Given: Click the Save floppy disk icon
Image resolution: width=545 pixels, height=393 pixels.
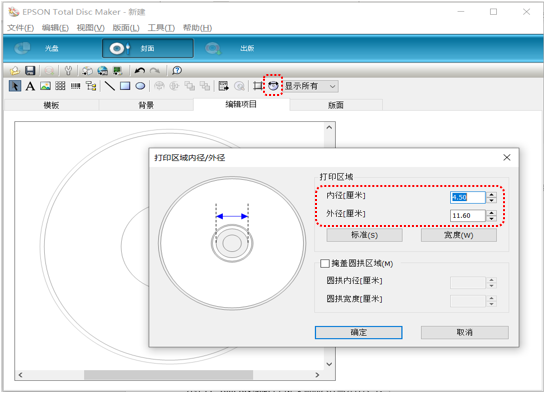Looking at the screenshot, I should (30, 71).
